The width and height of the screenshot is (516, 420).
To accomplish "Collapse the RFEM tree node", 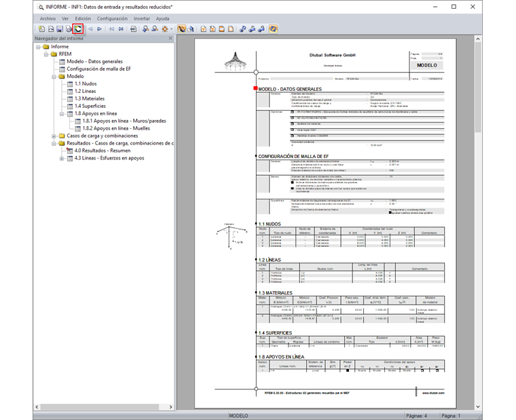I will 46,54.
